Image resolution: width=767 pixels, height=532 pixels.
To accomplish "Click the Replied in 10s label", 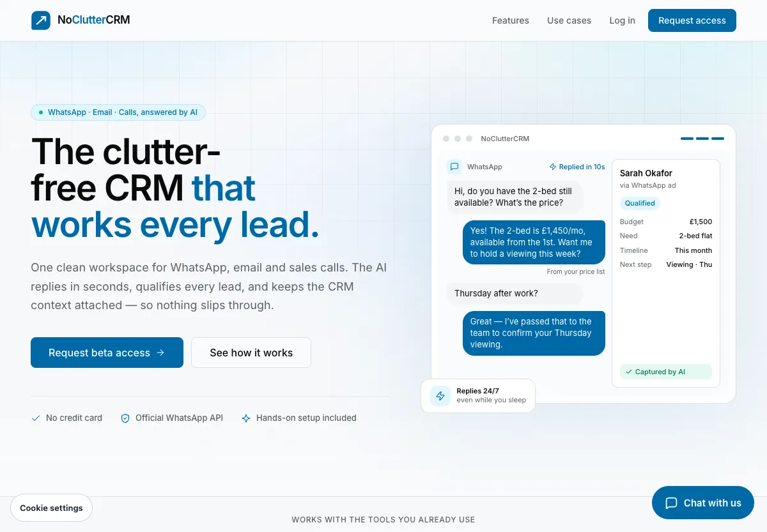I will (x=582, y=167).
